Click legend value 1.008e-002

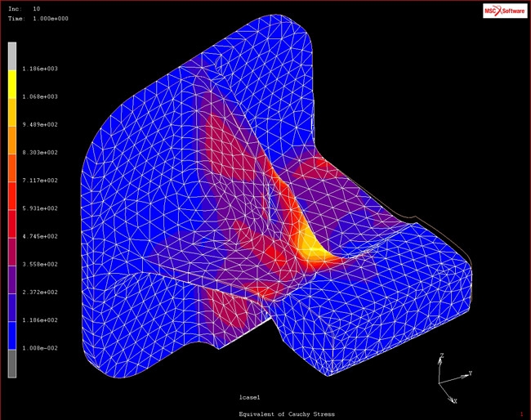pos(40,348)
